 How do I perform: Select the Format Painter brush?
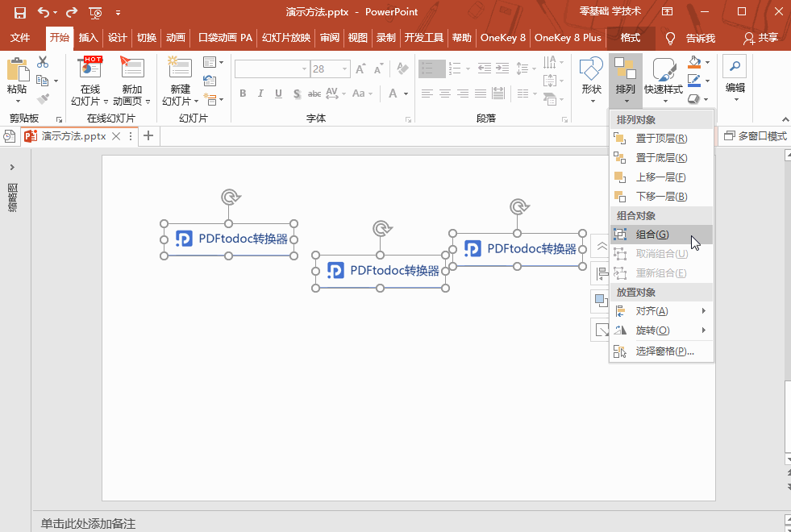43,99
